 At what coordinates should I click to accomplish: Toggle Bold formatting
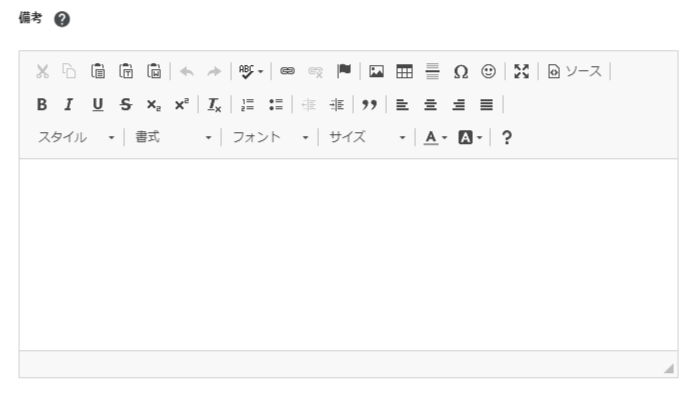42,105
